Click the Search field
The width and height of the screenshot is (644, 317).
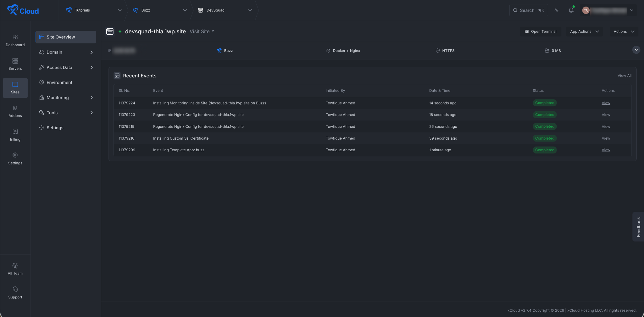pos(529,10)
